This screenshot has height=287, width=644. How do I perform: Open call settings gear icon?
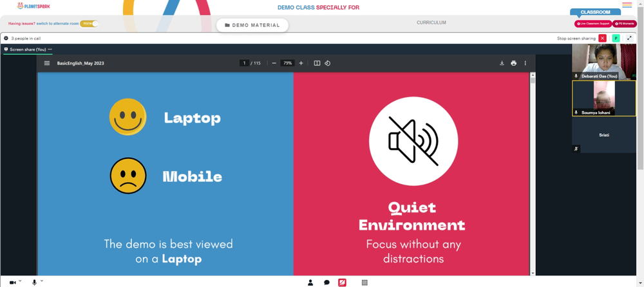coord(6,38)
